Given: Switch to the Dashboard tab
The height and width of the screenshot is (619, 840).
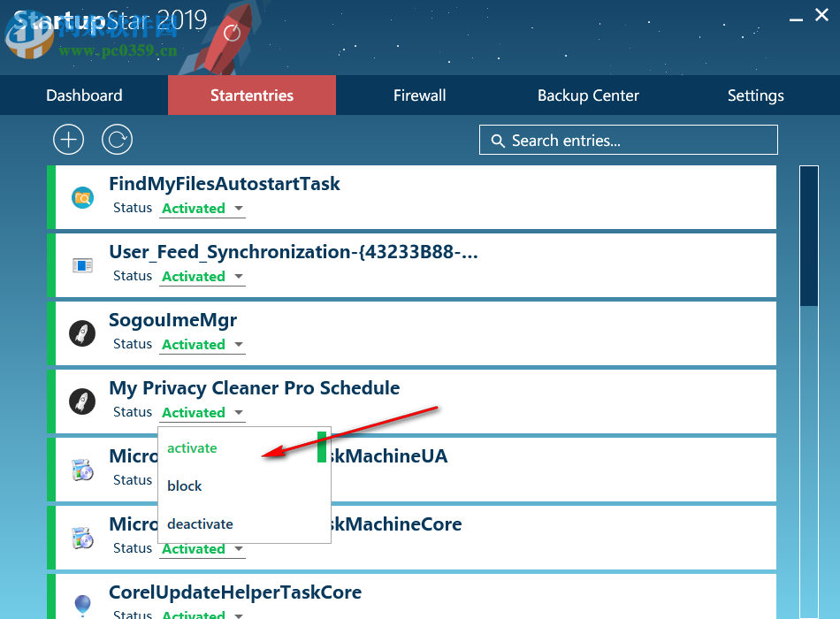Looking at the screenshot, I should [x=84, y=96].
